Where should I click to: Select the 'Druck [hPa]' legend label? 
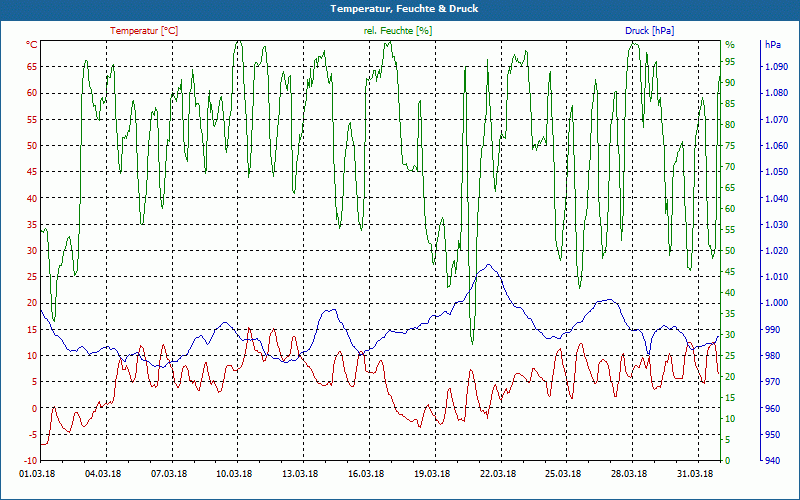pyautogui.click(x=649, y=31)
